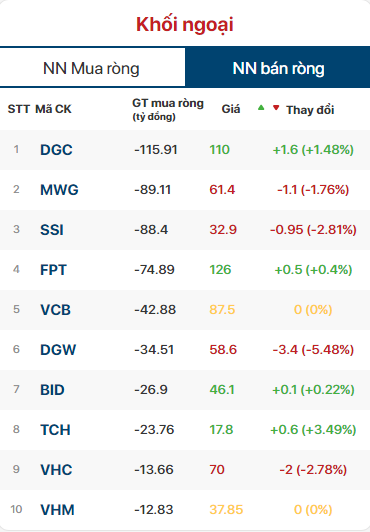
Task: Open DGW stock code link
Action: click(x=58, y=350)
